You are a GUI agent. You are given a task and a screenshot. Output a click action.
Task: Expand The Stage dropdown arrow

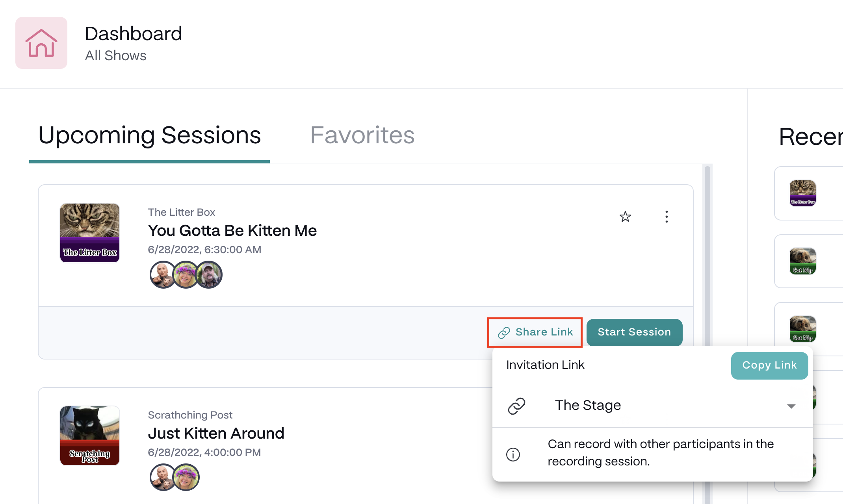pyautogui.click(x=791, y=406)
